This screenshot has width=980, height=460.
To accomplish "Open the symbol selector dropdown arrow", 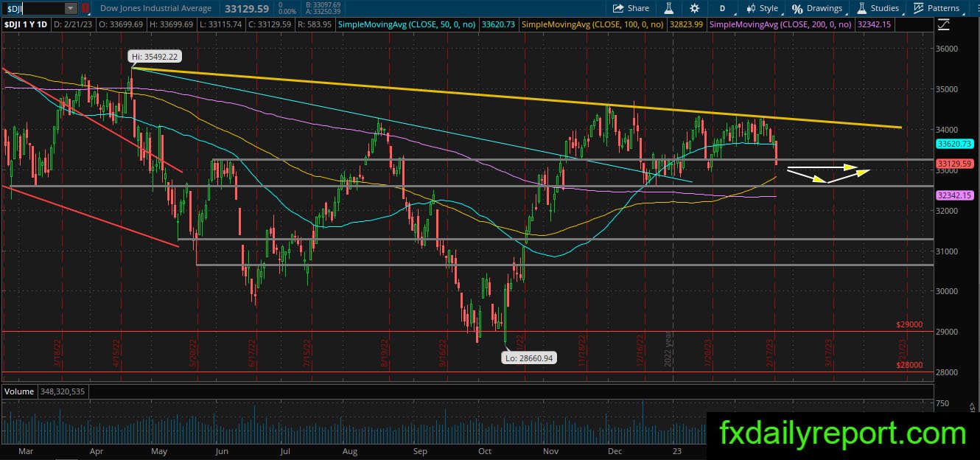I will [x=70, y=8].
